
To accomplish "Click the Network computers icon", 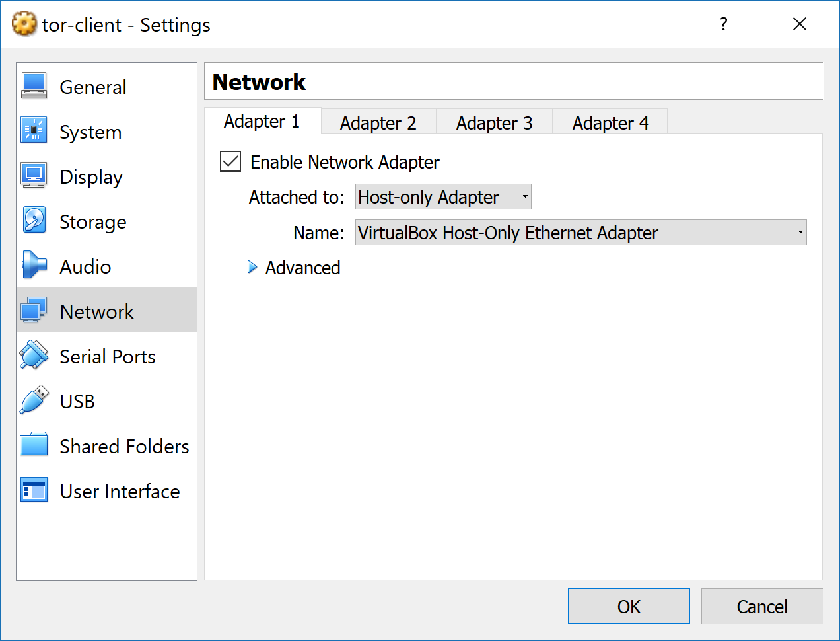I will coord(34,311).
